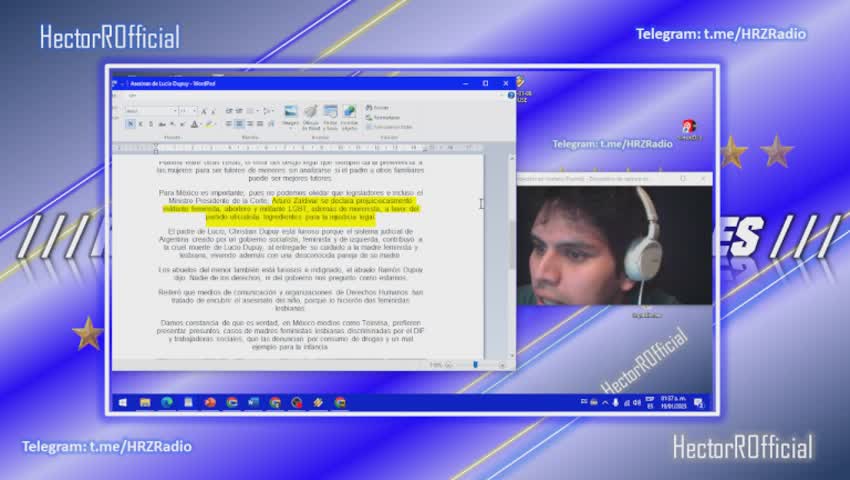The image size is (850, 480).
Task: Click the grow font size icon
Action: 204,111
